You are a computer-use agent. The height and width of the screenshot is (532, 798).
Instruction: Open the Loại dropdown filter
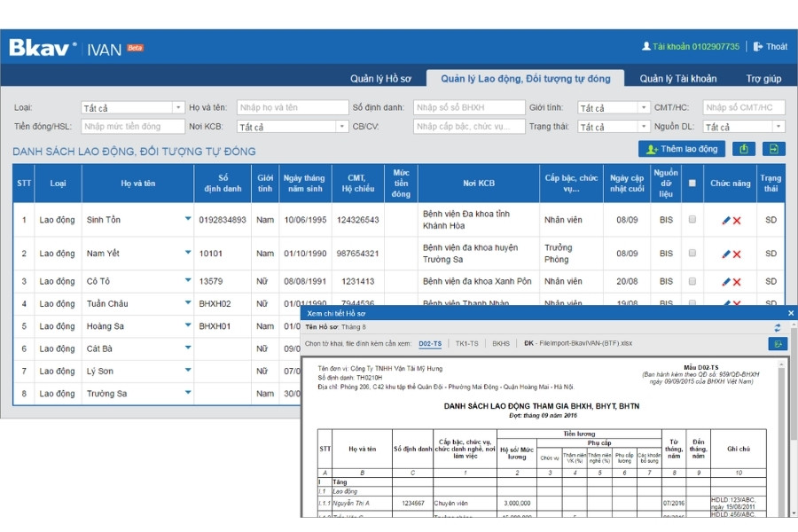[x=132, y=107]
